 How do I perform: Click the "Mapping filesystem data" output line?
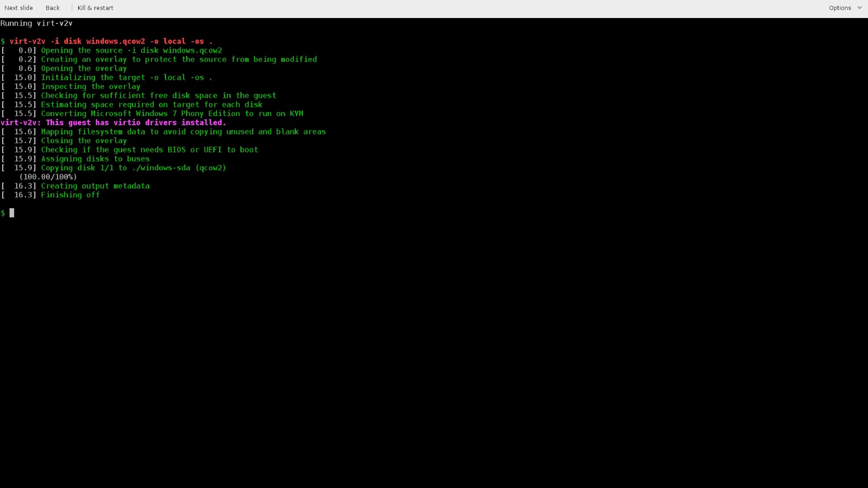tap(183, 132)
